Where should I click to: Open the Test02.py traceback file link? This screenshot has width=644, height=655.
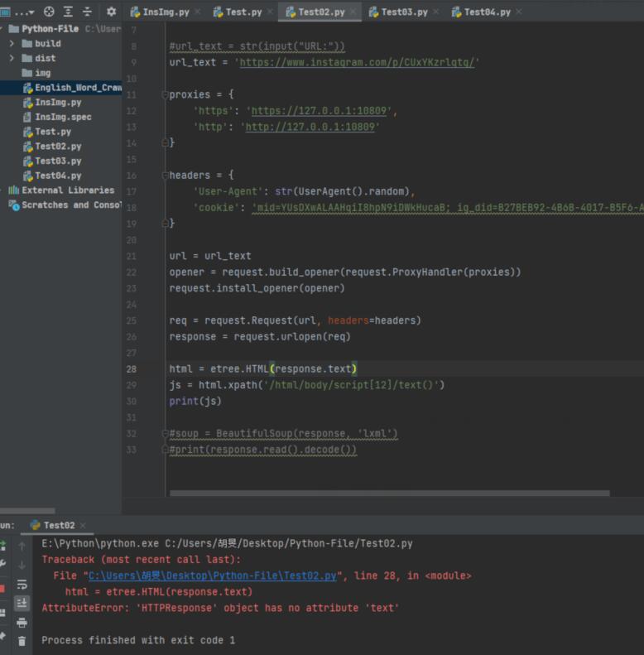click(212, 576)
